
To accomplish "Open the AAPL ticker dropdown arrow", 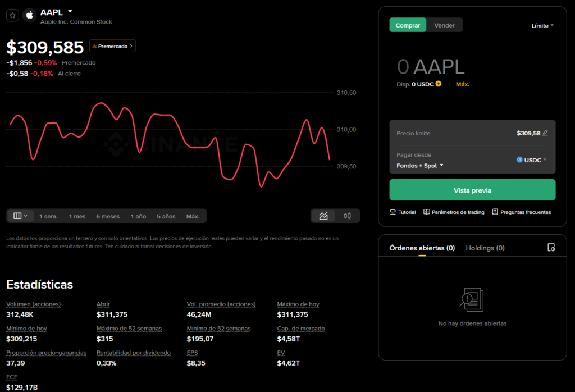I will pyautogui.click(x=70, y=11).
